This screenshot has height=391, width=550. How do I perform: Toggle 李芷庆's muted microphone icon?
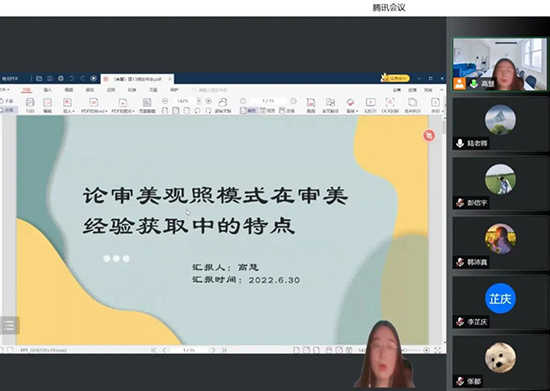tap(460, 322)
